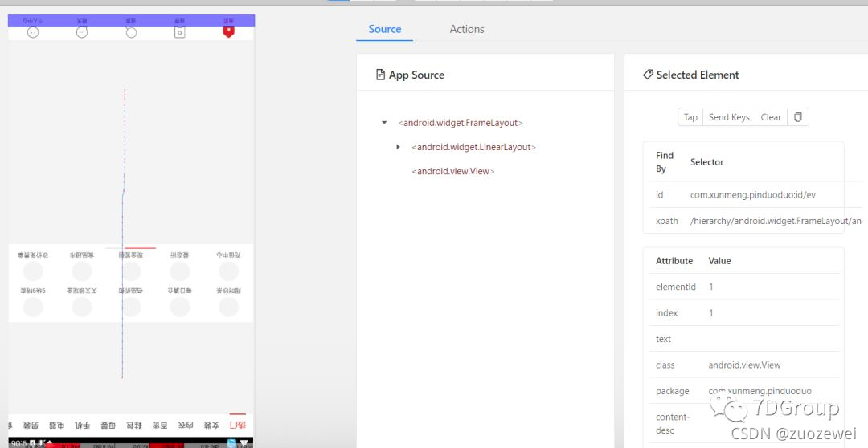Select the 鞋包 category tab in device screenshot
Image resolution: width=868 pixels, height=448 pixels.
coord(134,426)
